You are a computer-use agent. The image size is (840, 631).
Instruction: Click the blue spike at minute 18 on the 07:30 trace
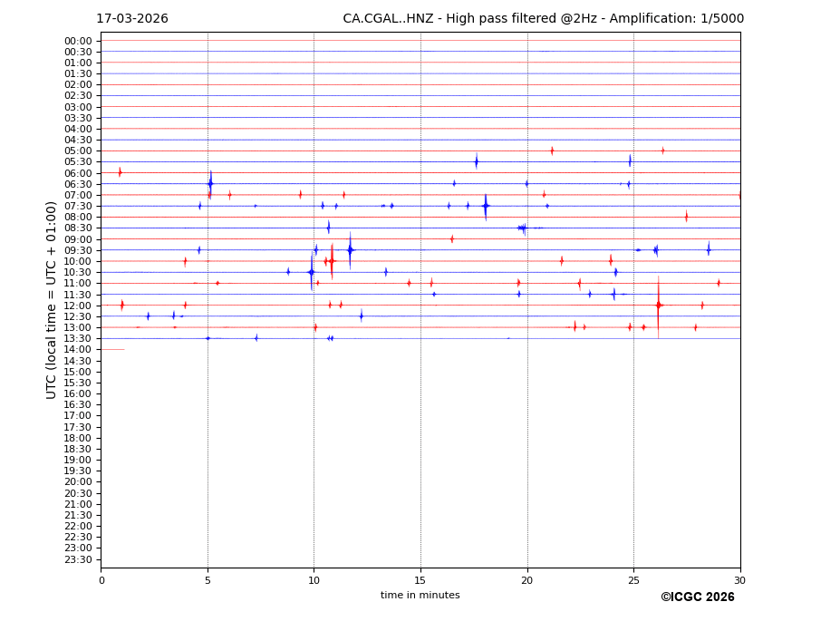point(486,206)
